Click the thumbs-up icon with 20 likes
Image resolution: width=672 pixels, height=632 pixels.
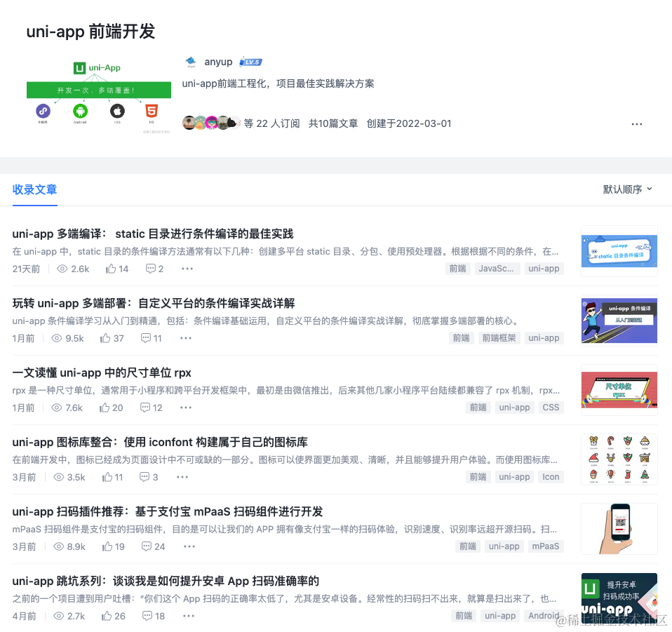click(x=105, y=408)
